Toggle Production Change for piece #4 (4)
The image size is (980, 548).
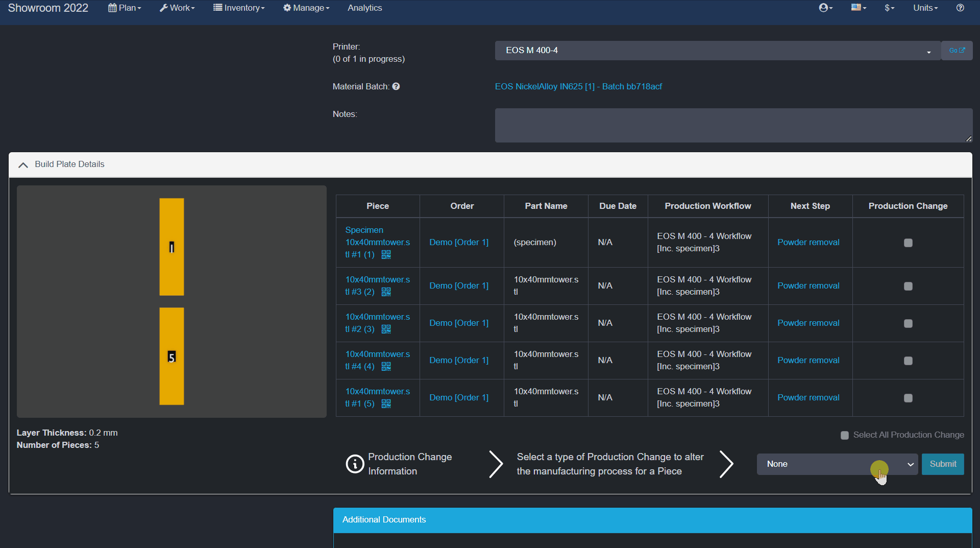(908, 361)
